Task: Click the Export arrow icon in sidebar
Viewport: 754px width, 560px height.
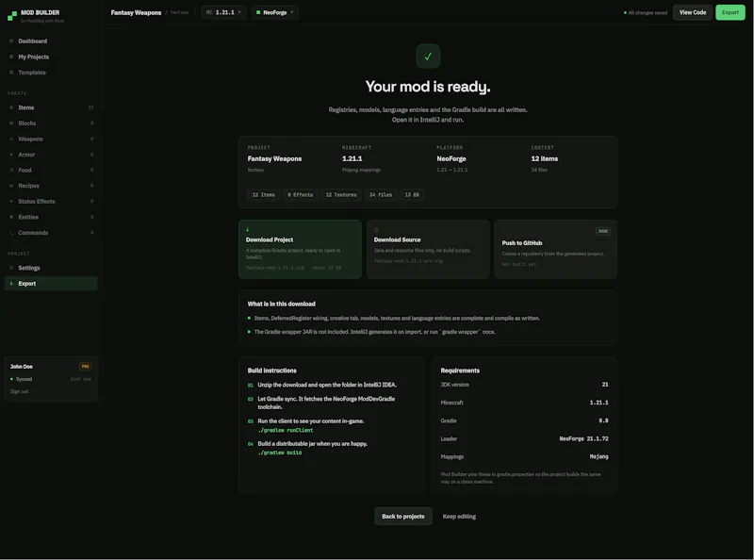Action: 11,284
